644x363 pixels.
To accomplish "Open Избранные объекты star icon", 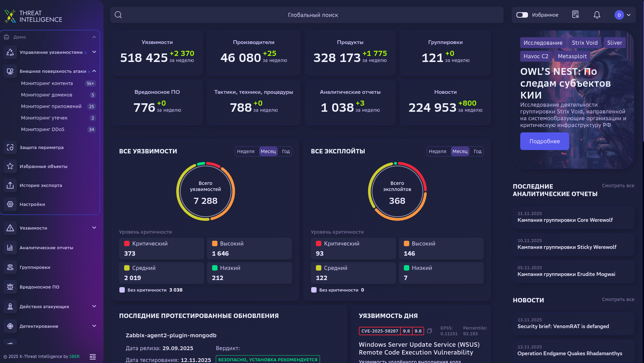I will 10,166.
